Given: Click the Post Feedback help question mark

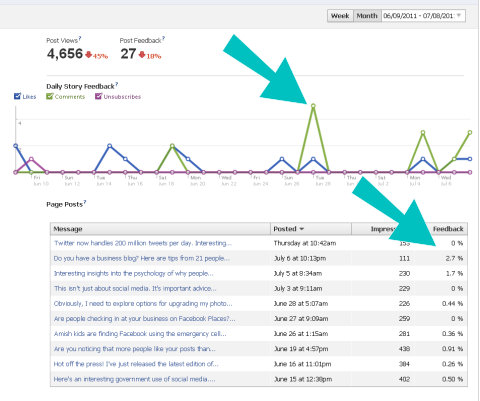Looking at the screenshot, I should [163, 38].
